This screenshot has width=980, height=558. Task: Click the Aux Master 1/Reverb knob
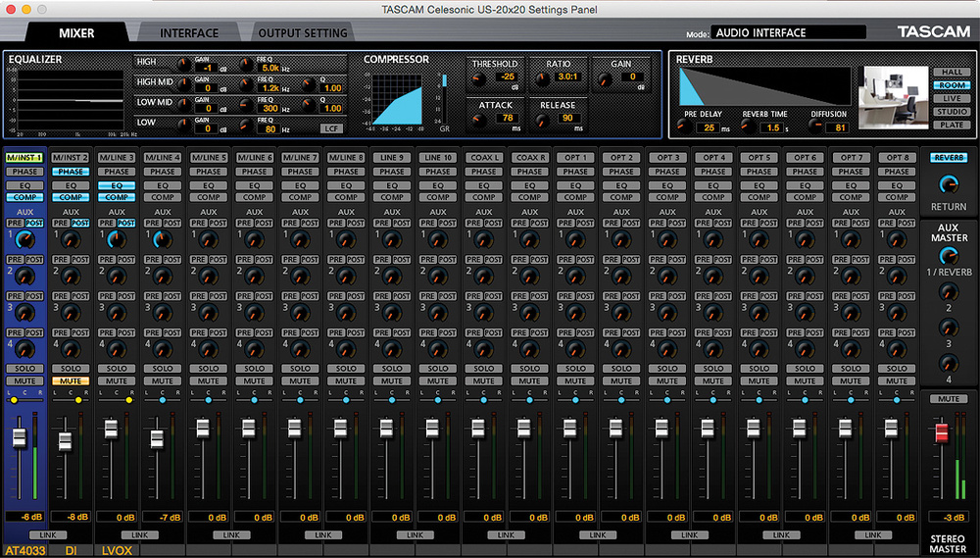[x=948, y=257]
